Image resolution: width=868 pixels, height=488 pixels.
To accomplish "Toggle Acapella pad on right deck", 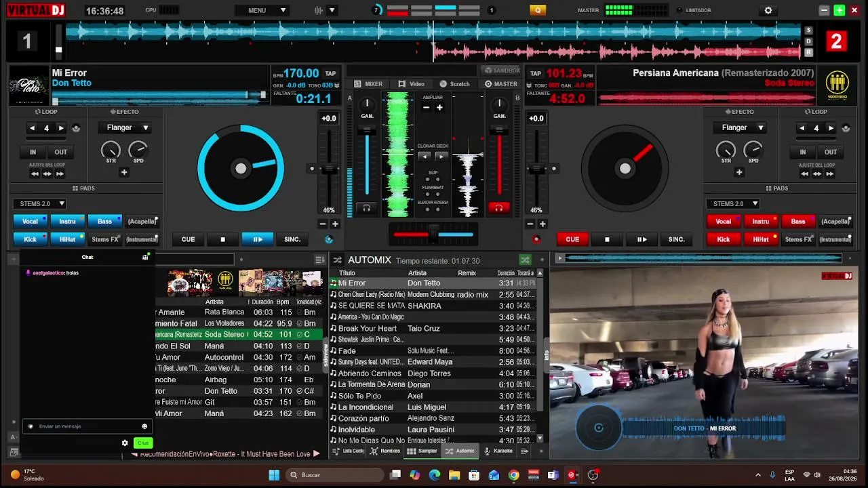I will pyautogui.click(x=835, y=221).
